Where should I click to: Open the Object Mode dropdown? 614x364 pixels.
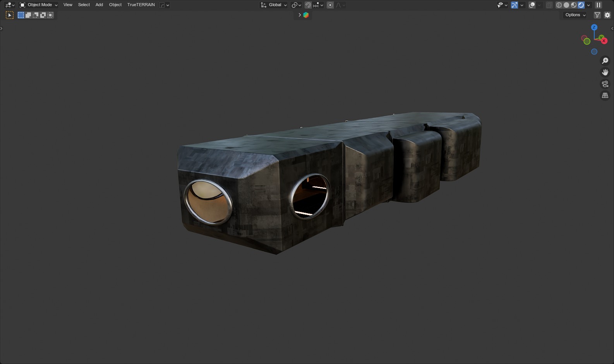(39, 5)
